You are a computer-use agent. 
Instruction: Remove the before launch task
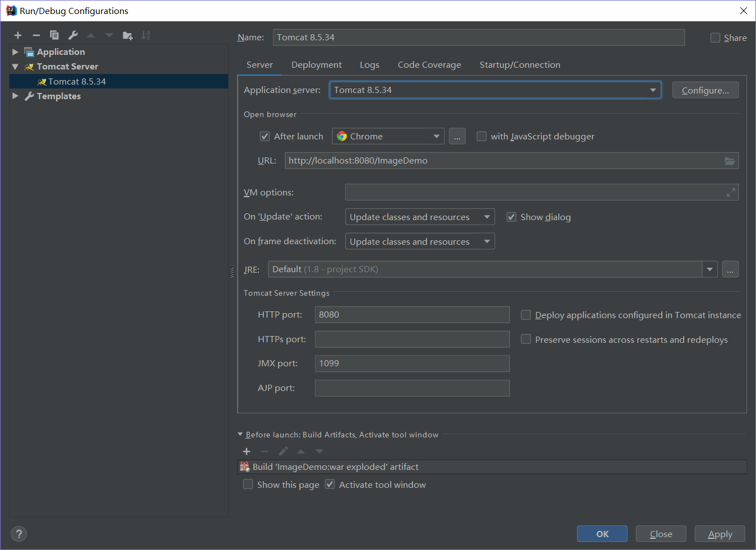point(265,451)
